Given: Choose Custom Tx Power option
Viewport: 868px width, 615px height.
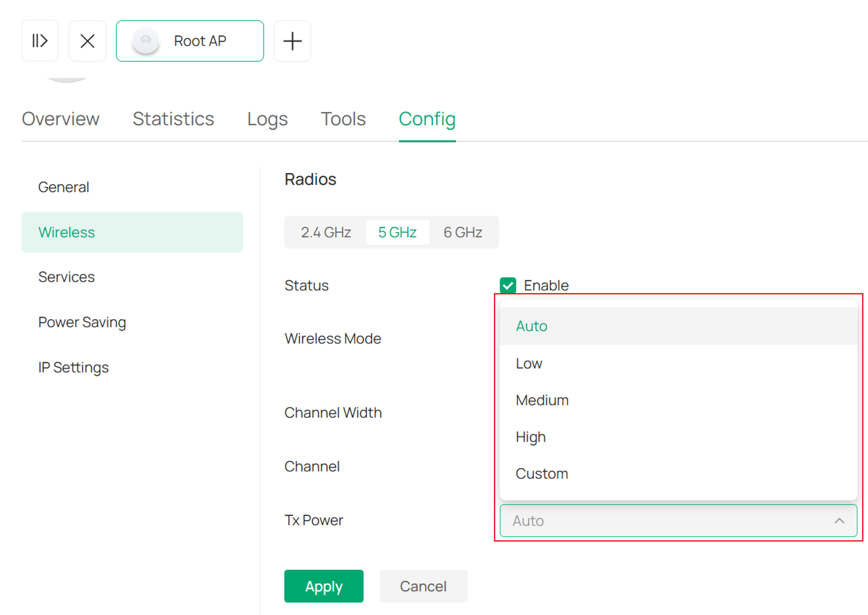Looking at the screenshot, I should pyautogui.click(x=678, y=473).
